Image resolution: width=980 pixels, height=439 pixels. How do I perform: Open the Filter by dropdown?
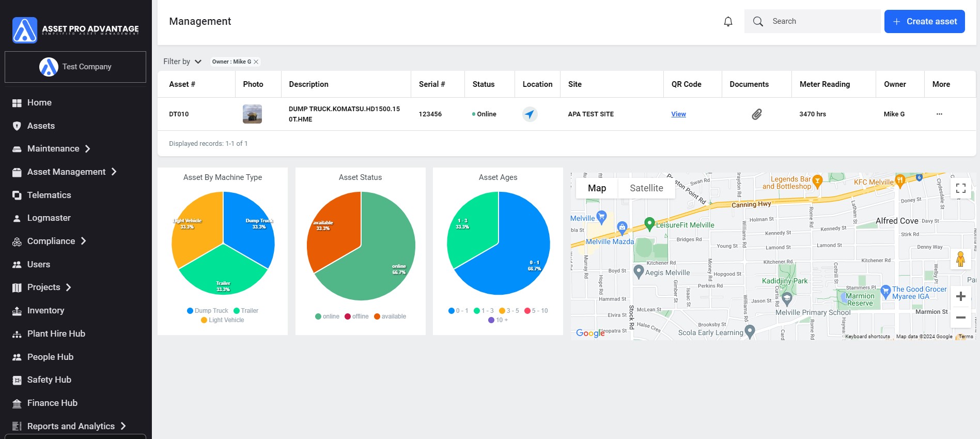click(x=182, y=62)
